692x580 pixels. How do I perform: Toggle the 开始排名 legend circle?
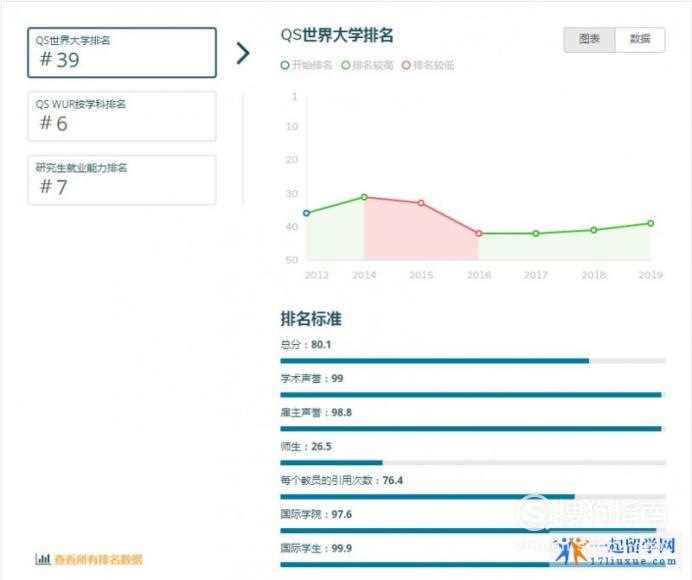285,65
